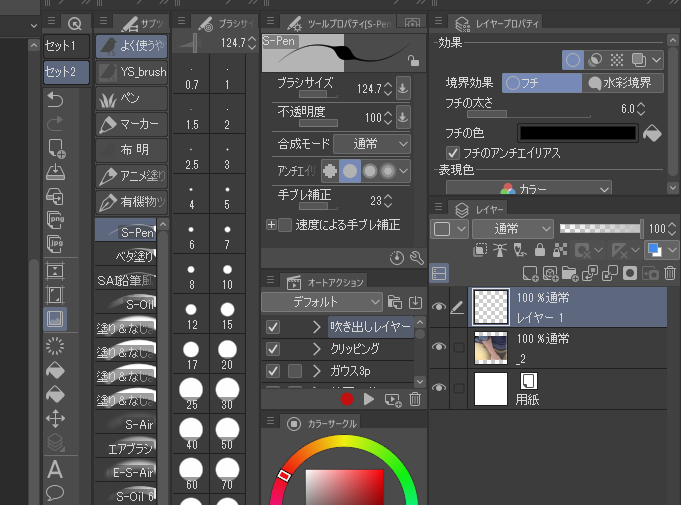Select the 水彩境界 border effect option
This screenshot has width=681, height=505.
tap(622, 83)
